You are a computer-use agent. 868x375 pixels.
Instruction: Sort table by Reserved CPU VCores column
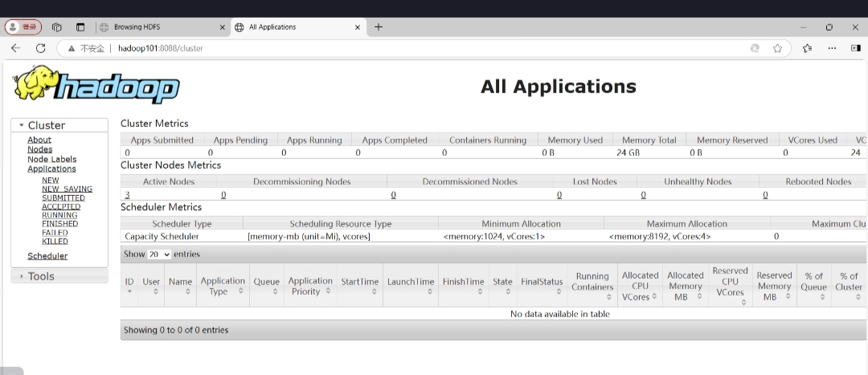click(x=730, y=285)
